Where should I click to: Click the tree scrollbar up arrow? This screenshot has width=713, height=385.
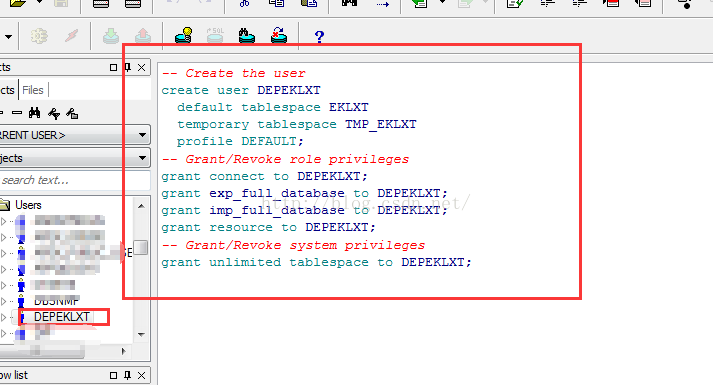point(141,206)
